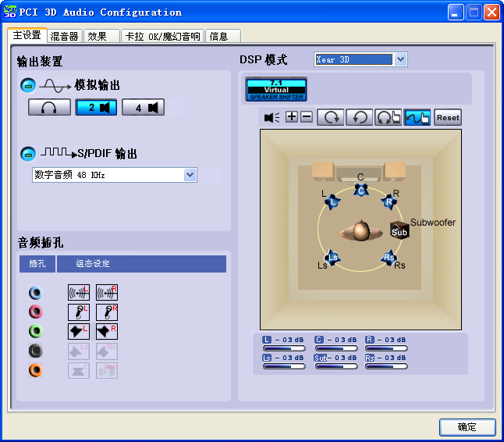Screen dimensions: 504x442
Task: Toggle the highlighted manual drag mode button
Action: (x=417, y=118)
